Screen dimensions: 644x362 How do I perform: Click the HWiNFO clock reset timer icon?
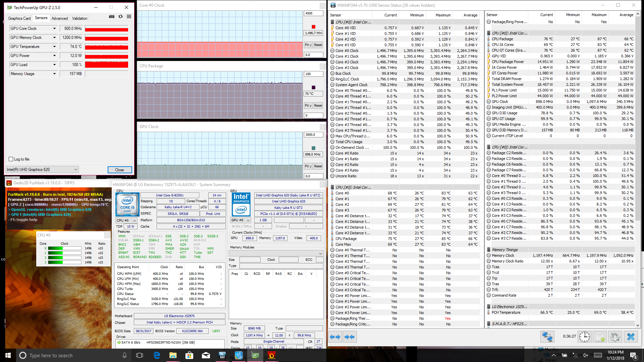(585, 337)
